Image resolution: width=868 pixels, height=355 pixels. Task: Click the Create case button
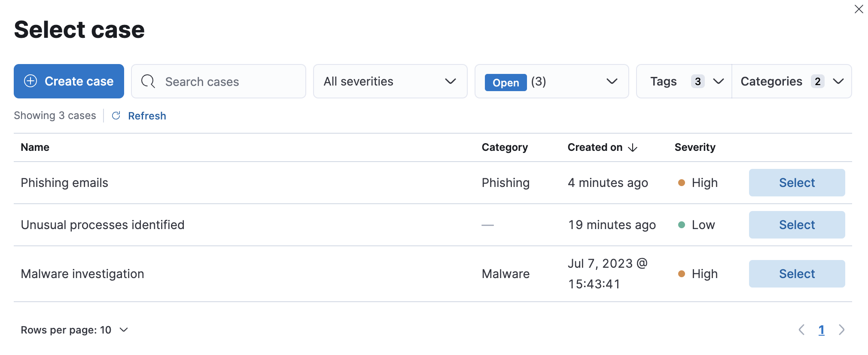(x=69, y=81)
